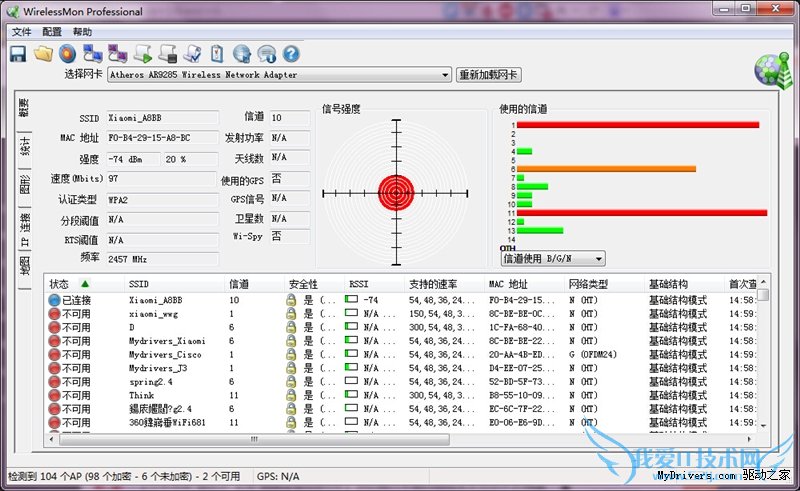Click the speech bubble info icon
The image size is (800, 491).
click(x=266, y=54)
